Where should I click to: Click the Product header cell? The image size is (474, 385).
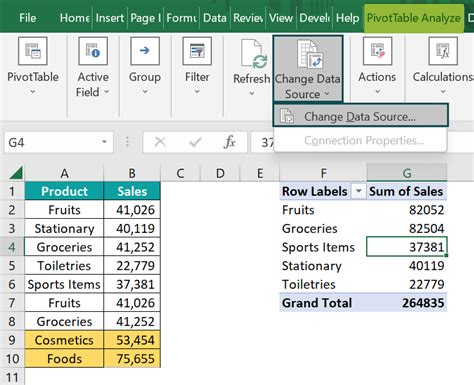tap(64, 191)
